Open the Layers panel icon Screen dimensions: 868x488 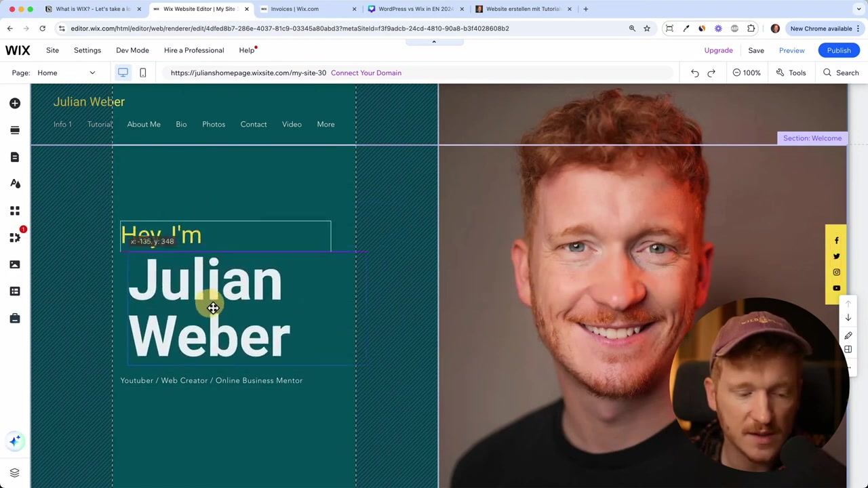[14, 472]
